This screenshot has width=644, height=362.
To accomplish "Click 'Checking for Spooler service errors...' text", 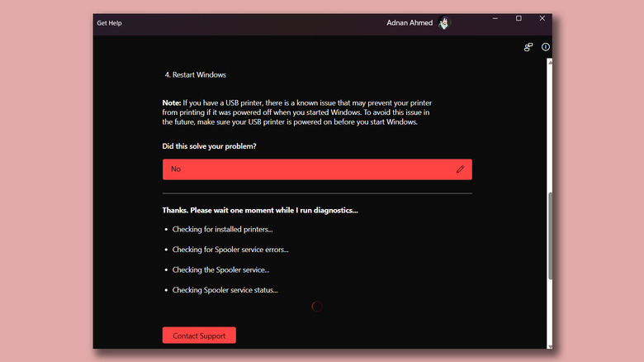I will (230, 250).
